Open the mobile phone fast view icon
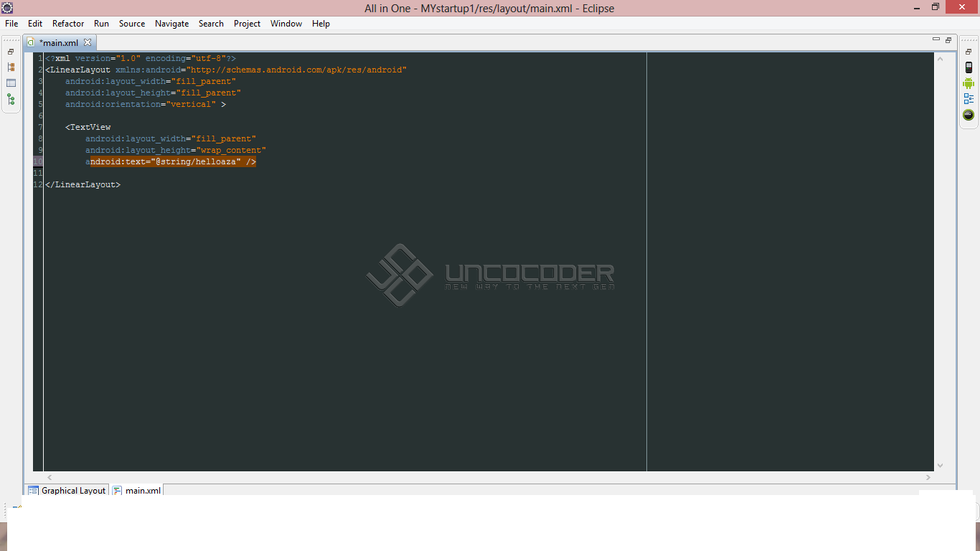This screenshot has width=980, height=551. click(969, 67)
